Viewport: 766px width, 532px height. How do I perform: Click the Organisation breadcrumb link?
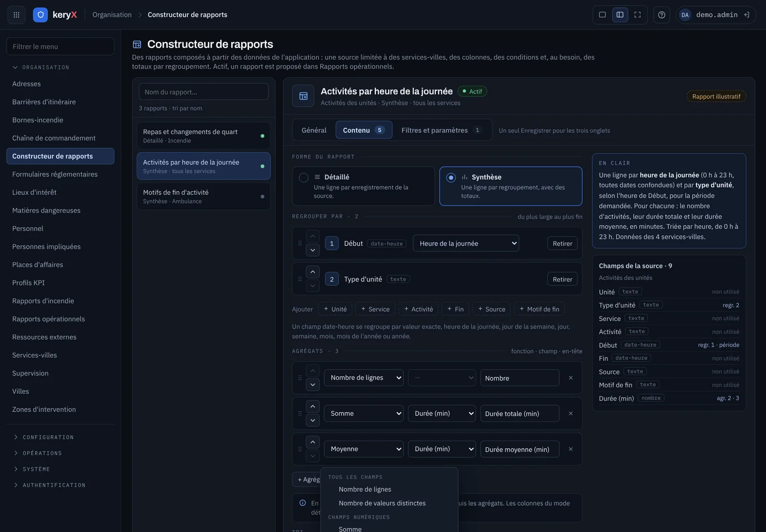click(x=112, y=15)
